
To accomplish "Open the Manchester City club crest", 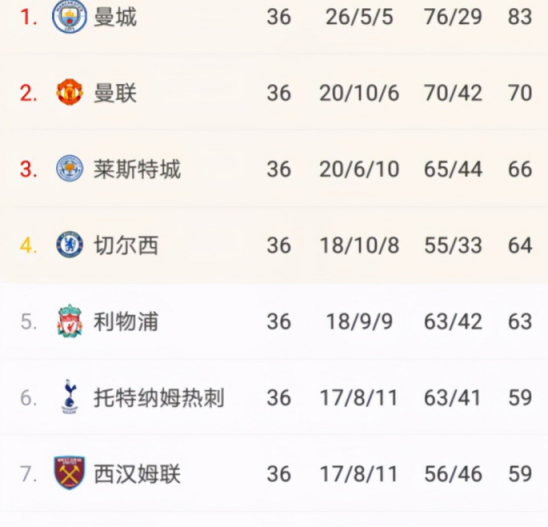I will click(x=69, y=17).
